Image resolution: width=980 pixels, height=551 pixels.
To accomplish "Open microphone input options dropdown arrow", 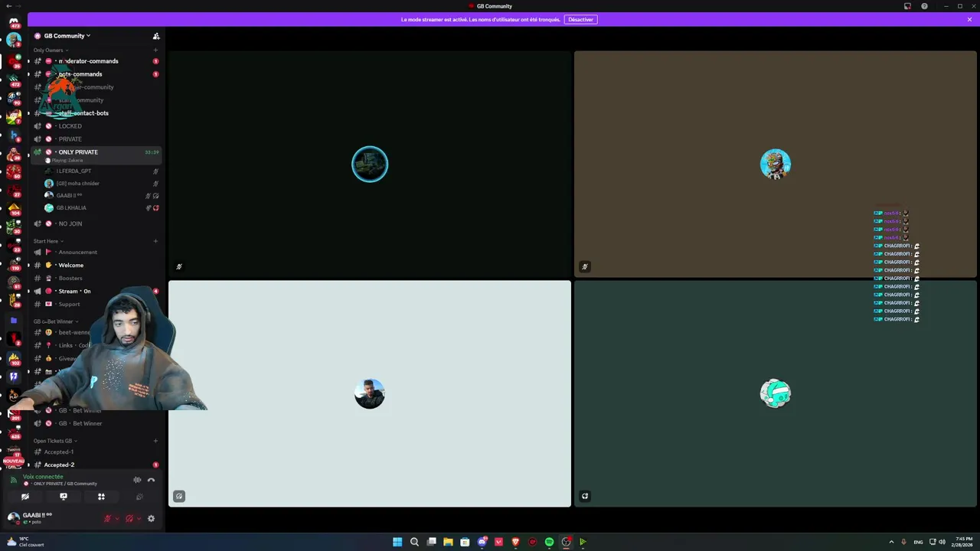I will coord(117,519).
